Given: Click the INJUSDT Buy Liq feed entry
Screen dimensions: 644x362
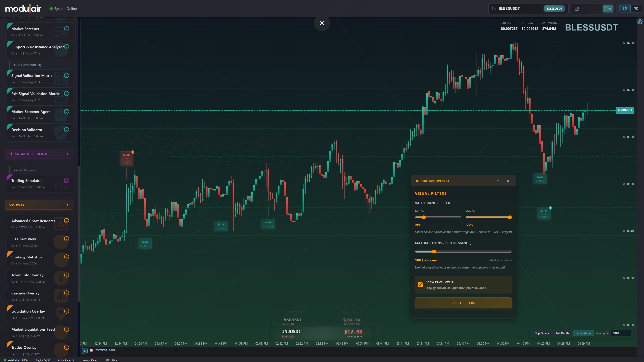Looking at the screenshot, I should pyautogui.click(x=322, y=334).
